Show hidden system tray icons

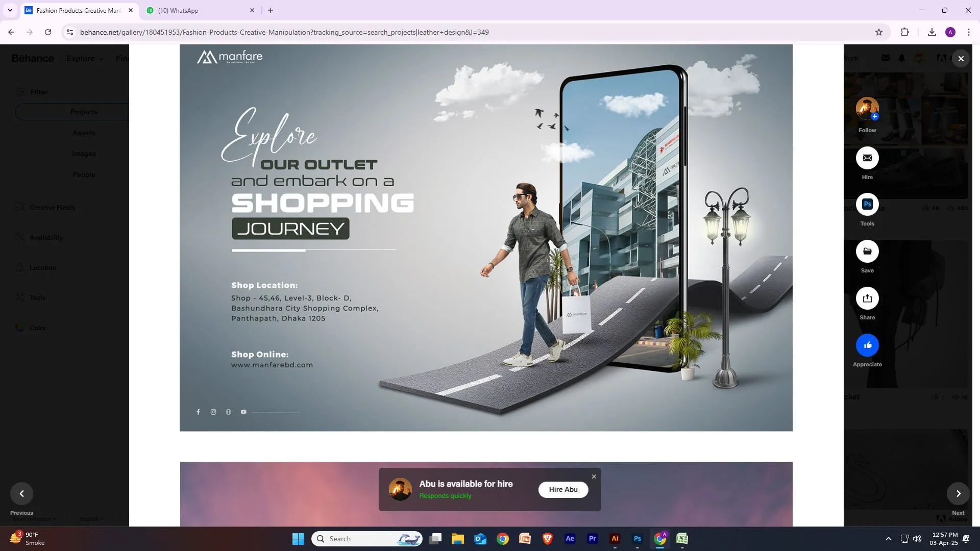click(889, 539)
